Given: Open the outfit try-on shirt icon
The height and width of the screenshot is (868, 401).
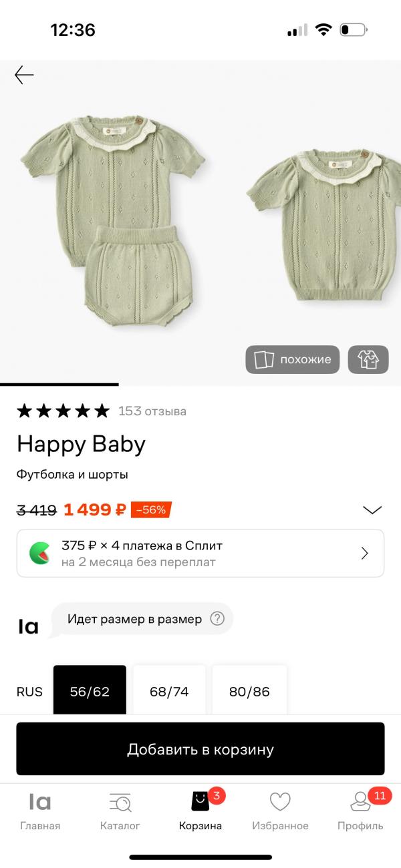Looking at the screenshot, I should (368, 359).
